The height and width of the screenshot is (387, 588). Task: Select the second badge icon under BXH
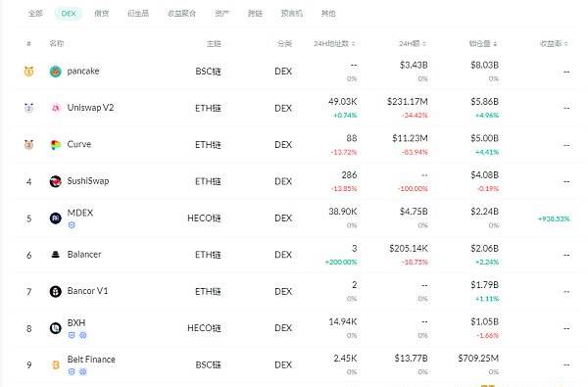pos(83,335)
